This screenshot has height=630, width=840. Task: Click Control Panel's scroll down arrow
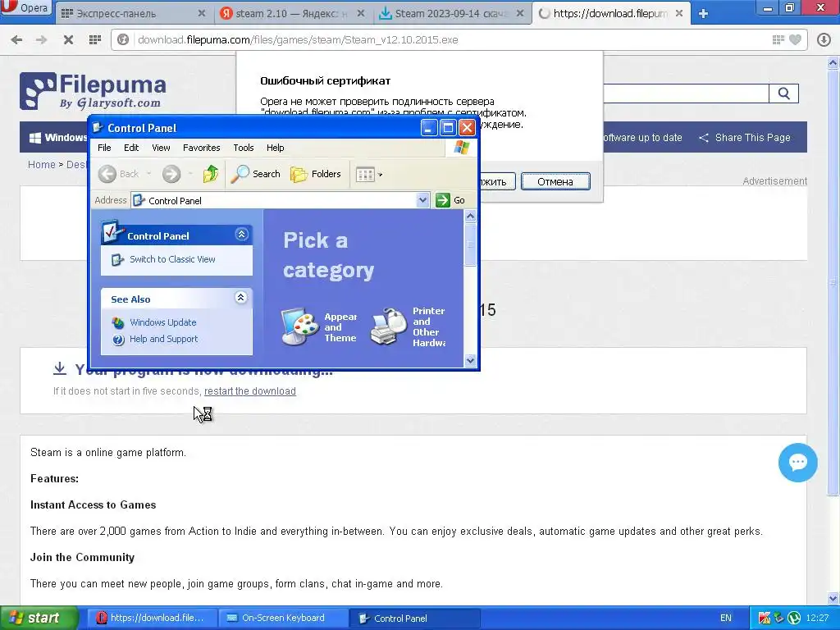click(470, 361)
